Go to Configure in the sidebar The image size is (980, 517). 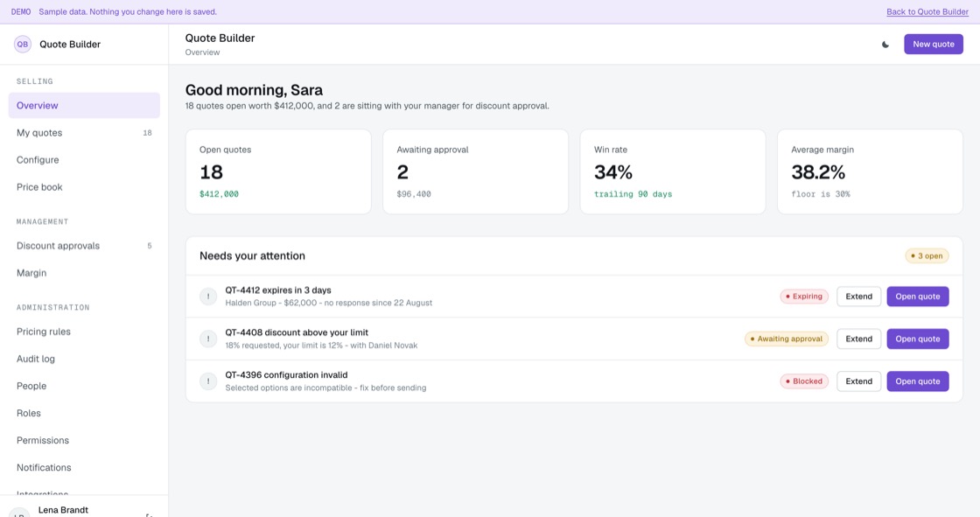[84, 160]
